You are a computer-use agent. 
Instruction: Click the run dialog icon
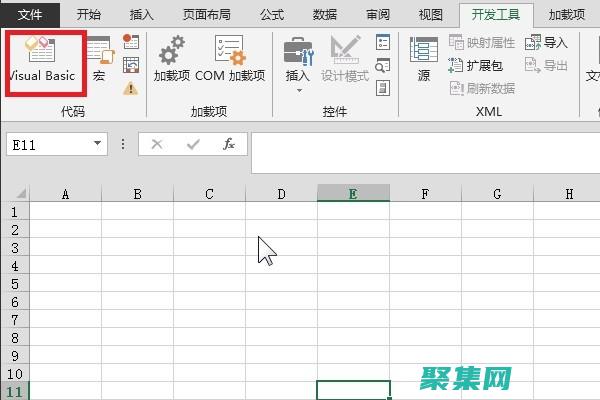click(x=383, y=88)
